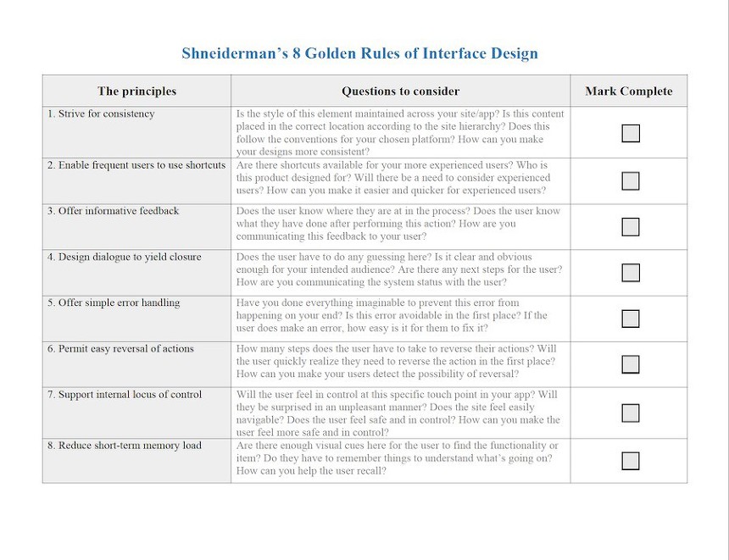Tick the Permit easy reversal checkbox
729x560 pixels.
[630, 364]
